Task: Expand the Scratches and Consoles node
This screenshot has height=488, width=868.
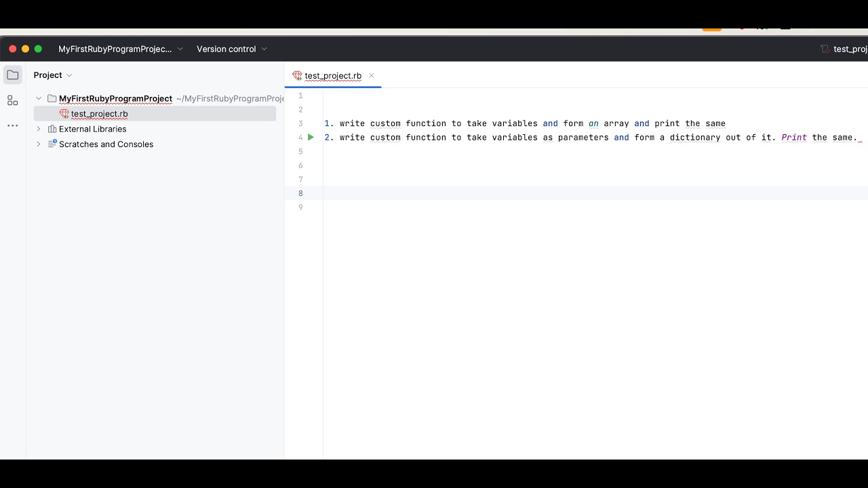Action: 39,144
